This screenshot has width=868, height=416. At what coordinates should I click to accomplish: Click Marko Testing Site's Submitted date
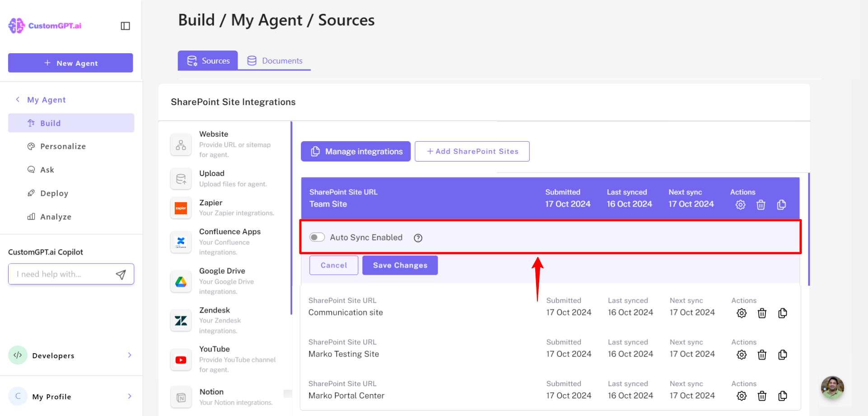point(569,354)
